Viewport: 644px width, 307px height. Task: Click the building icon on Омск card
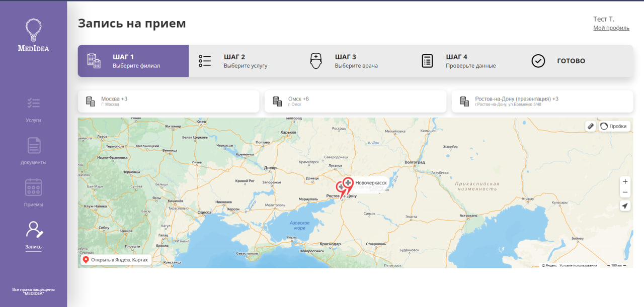(277, 101)
